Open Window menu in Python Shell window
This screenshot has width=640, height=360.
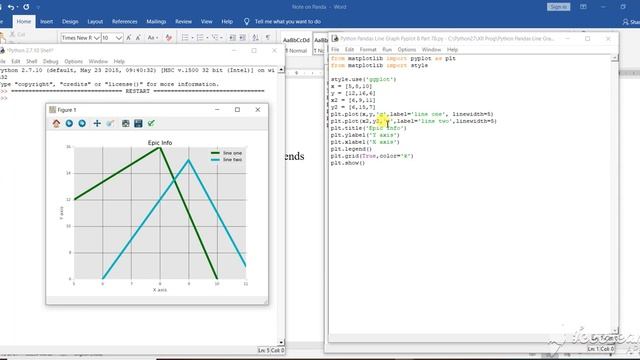pos(98,61)
